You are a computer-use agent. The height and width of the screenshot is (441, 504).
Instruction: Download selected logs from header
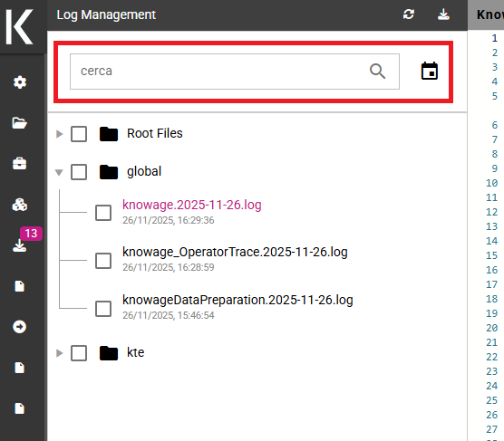coord(443,14)
